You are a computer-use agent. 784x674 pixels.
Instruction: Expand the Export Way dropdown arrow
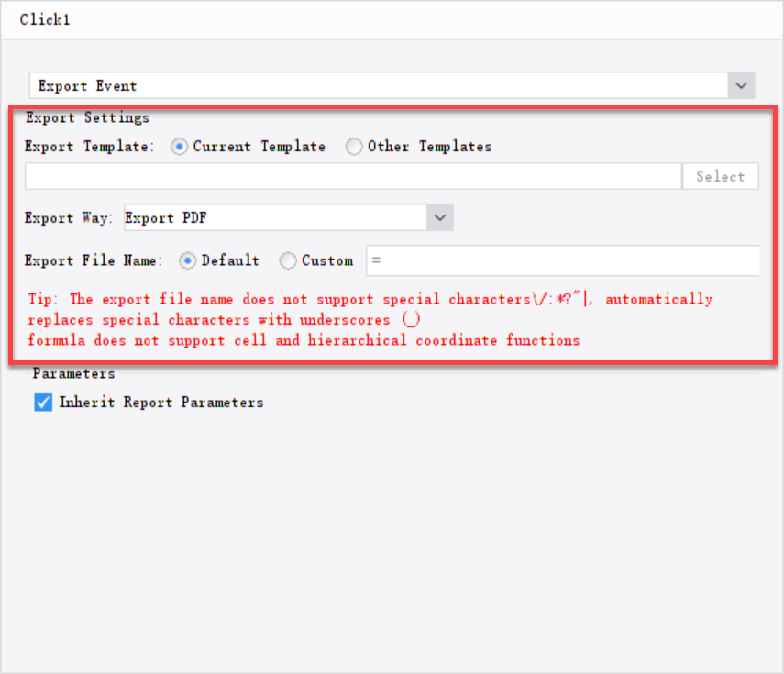(440, 217)
